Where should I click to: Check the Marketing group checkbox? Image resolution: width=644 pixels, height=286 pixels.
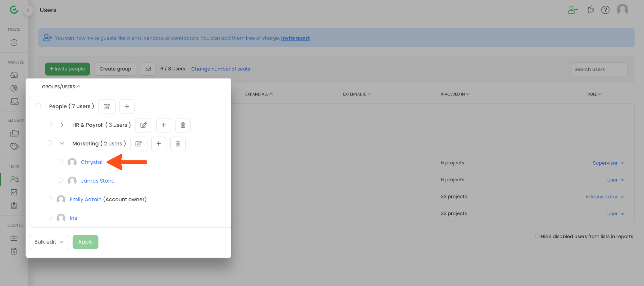(x=49, y=143)
